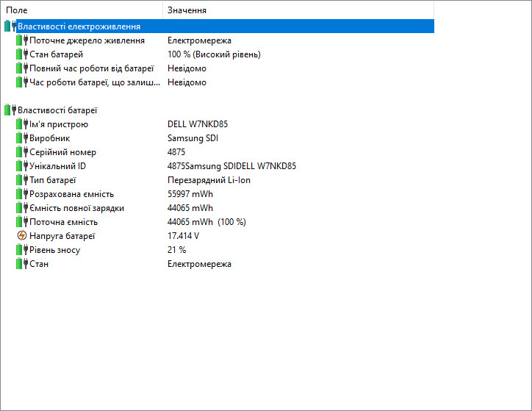Viewport: 532px width, 411px height.
Task: Select the Повний час роботи від батареї row
Action: (x=91, y=68)
